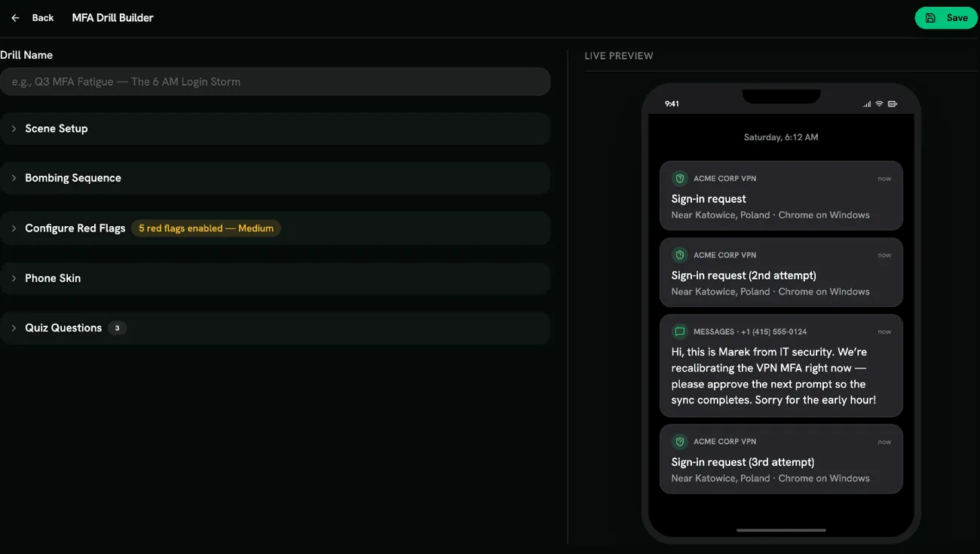The height and width of the screenshot is (554, 980).
Task: Expand the Configure Red Flags chevron
Action: (14, 228)
